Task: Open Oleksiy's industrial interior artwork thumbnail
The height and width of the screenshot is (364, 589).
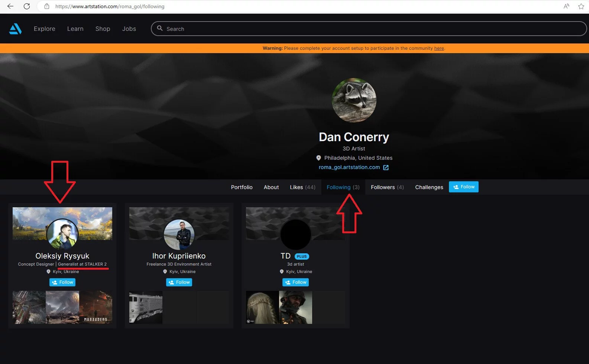Action: (x=29, y=307)
